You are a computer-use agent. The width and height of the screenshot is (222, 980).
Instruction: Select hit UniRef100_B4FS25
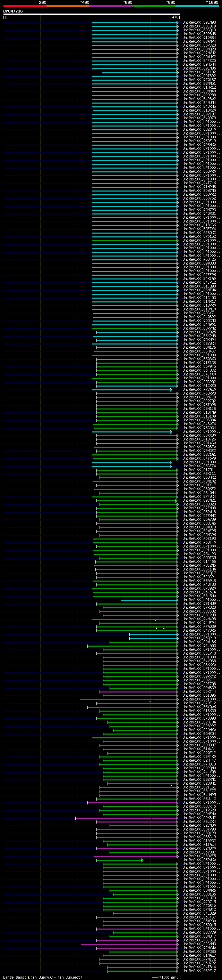[x=199, y=60]
